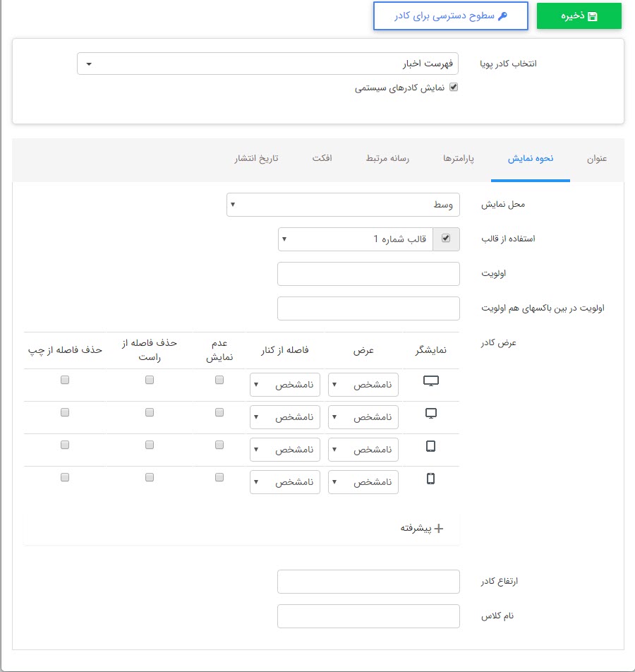
Task: Open the انتخاب کادر پویا dropdown showing فهرست اخبار
Action: pos(268,64)
